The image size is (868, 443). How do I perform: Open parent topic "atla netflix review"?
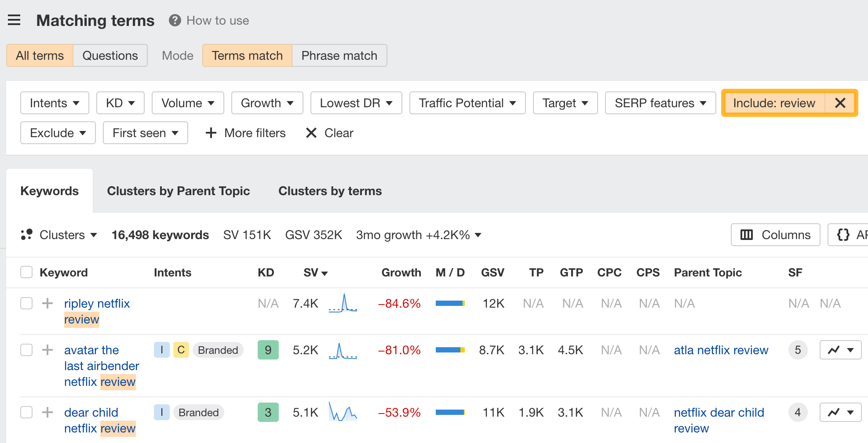coord(721,350)
